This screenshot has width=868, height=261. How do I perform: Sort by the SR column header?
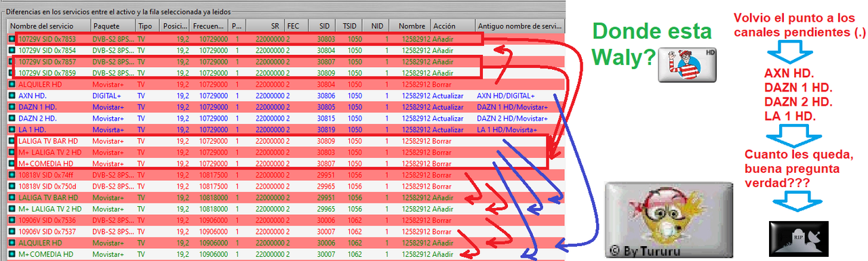pyautogui.click(x=264, y=26)
